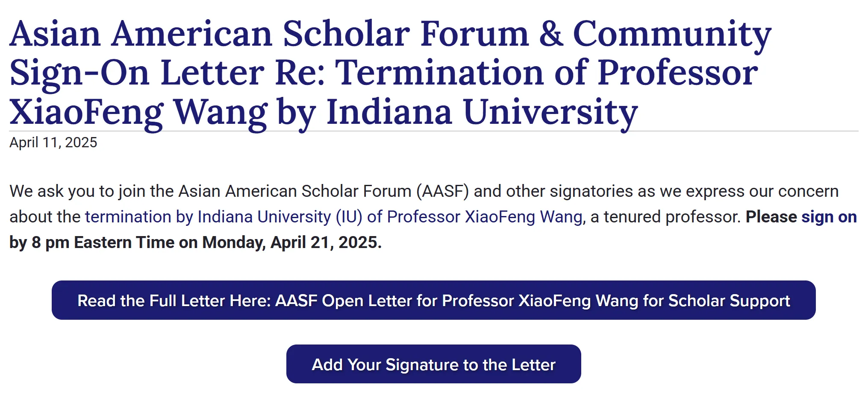Image resolution: width=868 pixels, height=400 pixels.
Task: Click the bold word 'Please'
Action: point(771,217)
